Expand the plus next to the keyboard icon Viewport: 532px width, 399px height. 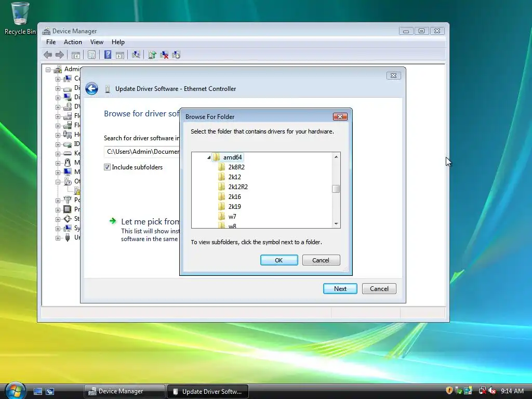tap(58, 153)
